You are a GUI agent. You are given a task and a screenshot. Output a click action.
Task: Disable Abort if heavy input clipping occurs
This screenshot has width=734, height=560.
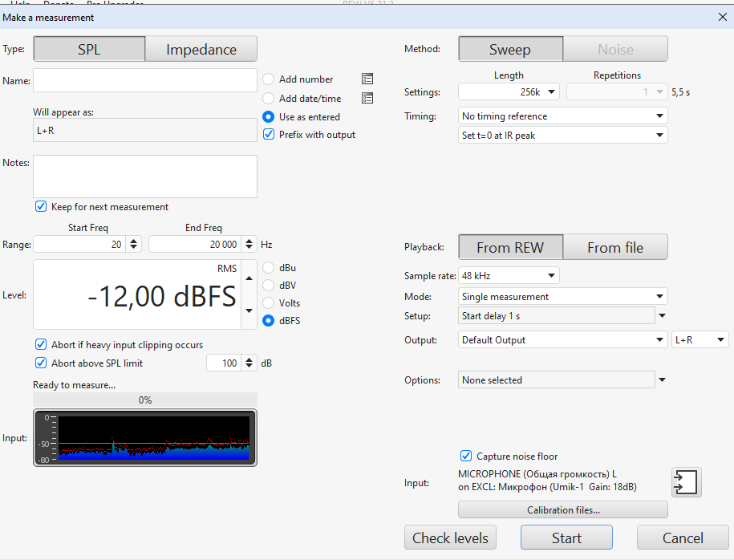pos(41,345)
